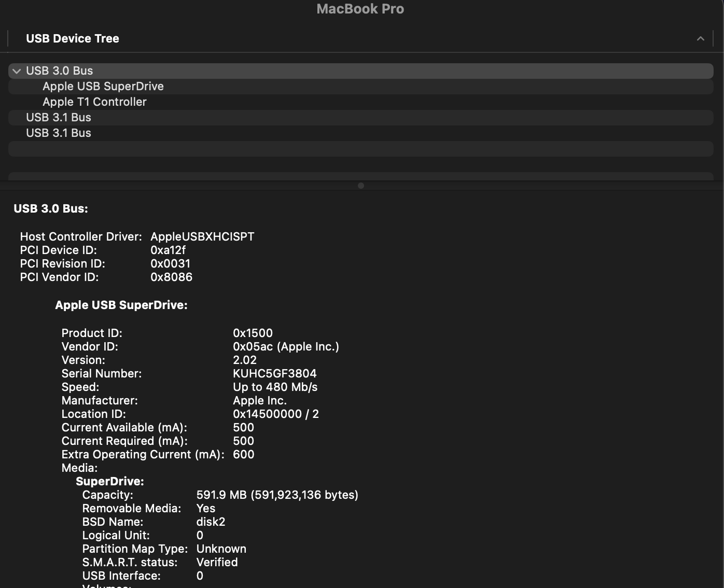Click the BSD Name label
The width and height of the screenshot is (724, 588).
pyautogui.click(x=113, y=522)
